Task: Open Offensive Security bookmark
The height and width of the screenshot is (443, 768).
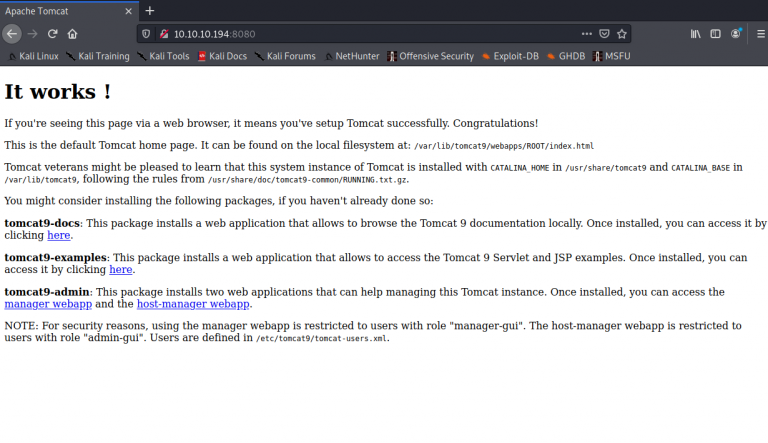Action: click(x=431, y=56)
